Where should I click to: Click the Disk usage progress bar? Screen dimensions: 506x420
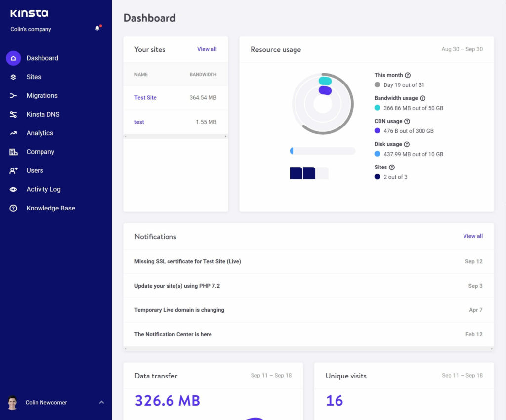tap(322, 150)
